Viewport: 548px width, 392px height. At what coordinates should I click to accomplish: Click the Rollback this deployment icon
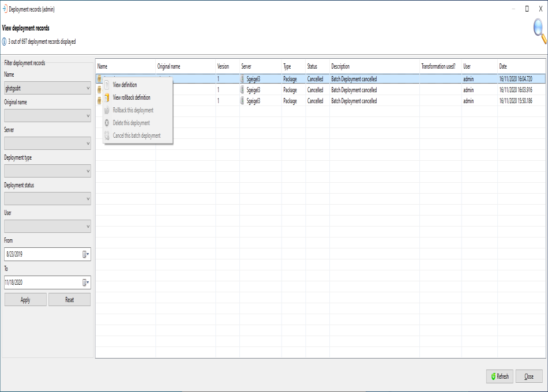pyautogui.click(x=107, y=110)
